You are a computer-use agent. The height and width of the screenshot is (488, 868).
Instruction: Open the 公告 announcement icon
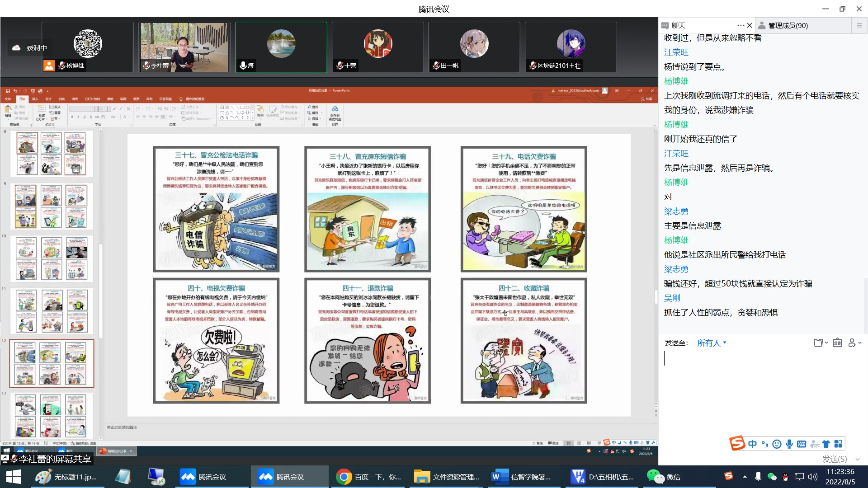point(837,343)
